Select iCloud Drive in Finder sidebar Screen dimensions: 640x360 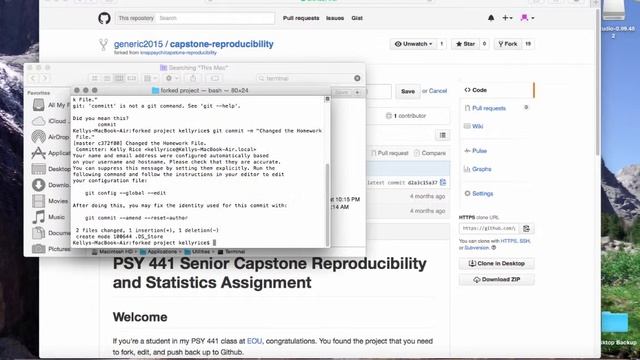50,121
